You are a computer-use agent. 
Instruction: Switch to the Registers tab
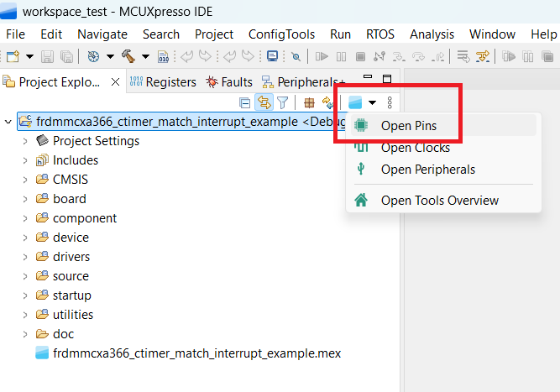[x=164, y=82]
